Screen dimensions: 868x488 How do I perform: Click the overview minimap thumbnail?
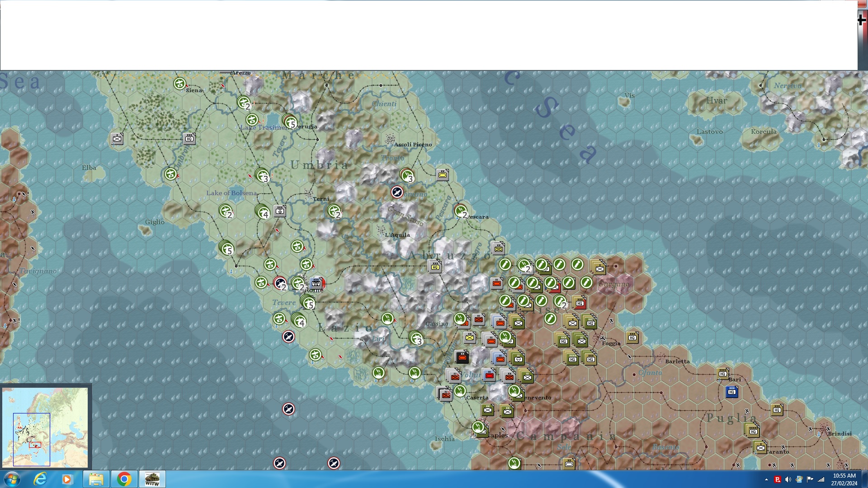[45, 427]
